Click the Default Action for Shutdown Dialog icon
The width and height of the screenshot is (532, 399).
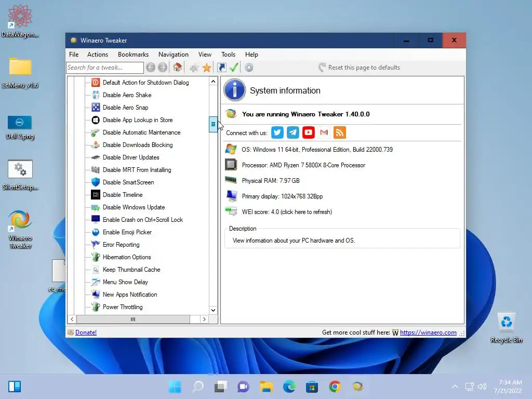pyautogui.click(x=96, y=83)
